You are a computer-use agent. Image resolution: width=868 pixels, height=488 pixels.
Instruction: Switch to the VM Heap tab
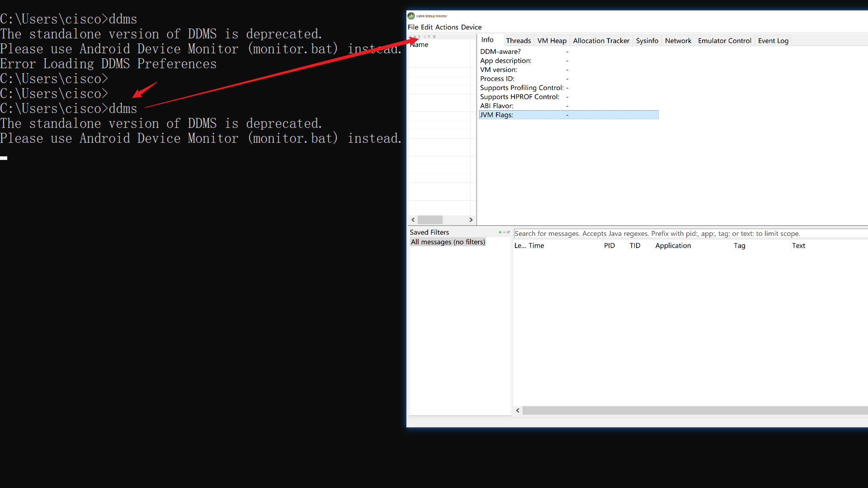[x=552, y=41]
